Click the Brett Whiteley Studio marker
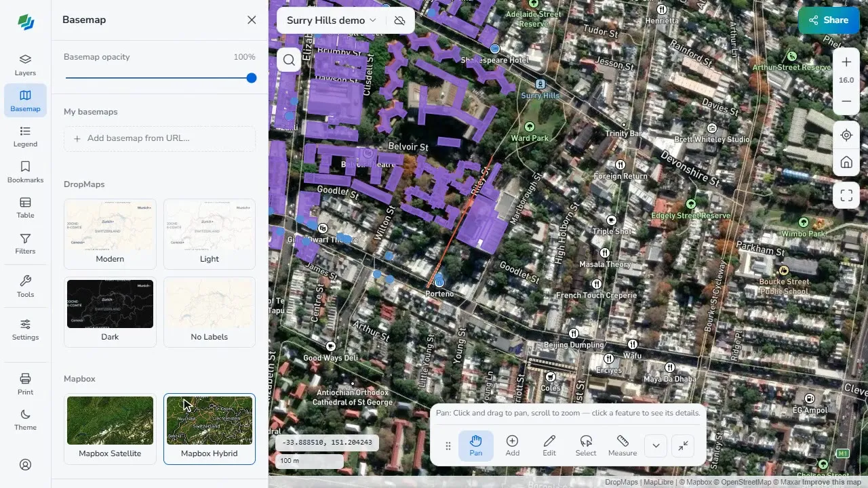This screenshot has height=488, width=868. coord(712,128)
